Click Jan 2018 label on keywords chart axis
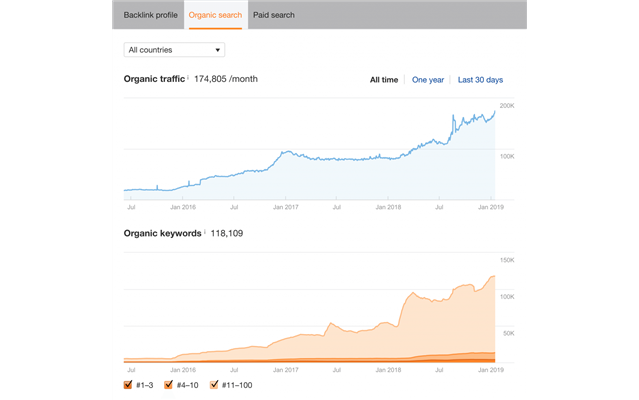Image resolution: width=639 pixels, height=400 pixels. (388, 370)
